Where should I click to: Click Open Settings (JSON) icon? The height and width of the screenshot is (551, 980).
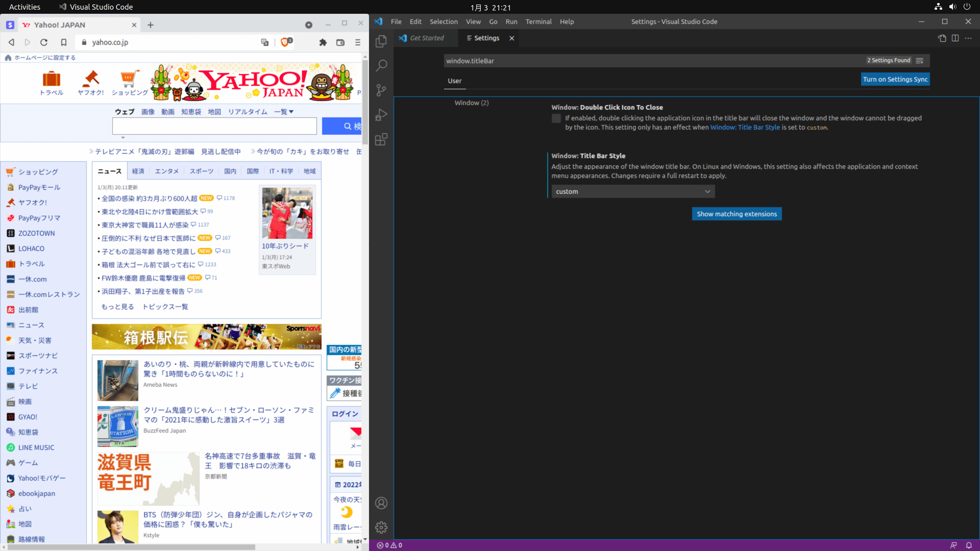pyautogui.click(x=942, y=38)
